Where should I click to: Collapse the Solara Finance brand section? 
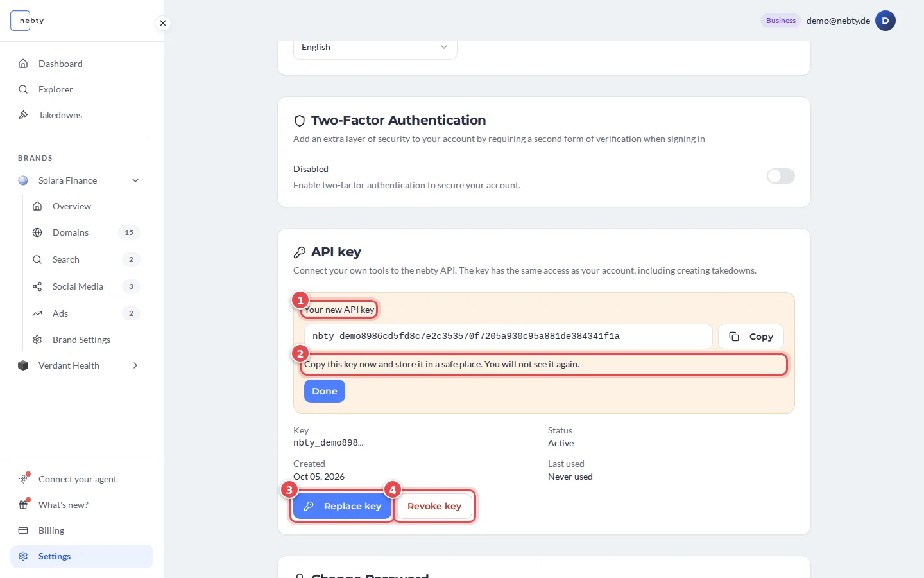tap(135, 180)
